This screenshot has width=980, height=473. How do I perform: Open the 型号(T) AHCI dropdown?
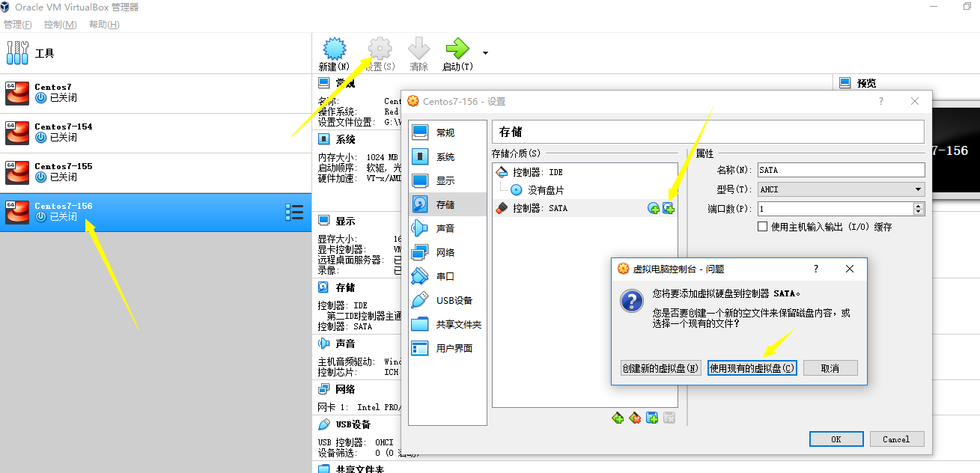point(840,189)
